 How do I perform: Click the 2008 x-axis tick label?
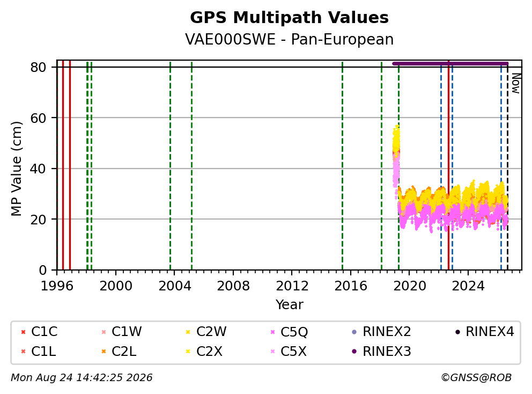[x=233, y=286]
